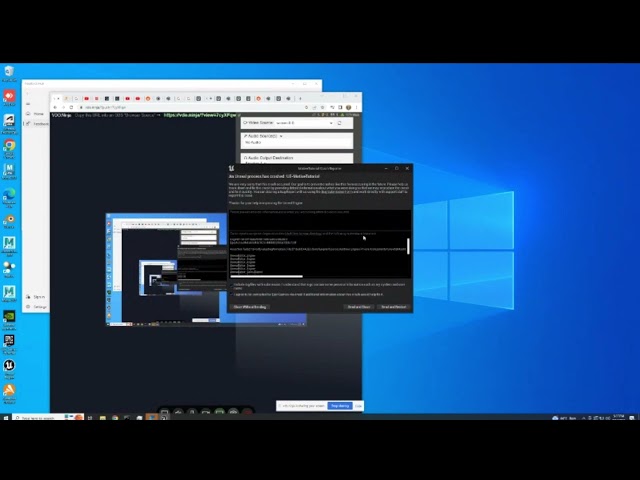Click the green vdo.ninja view link

pos(200,115)
